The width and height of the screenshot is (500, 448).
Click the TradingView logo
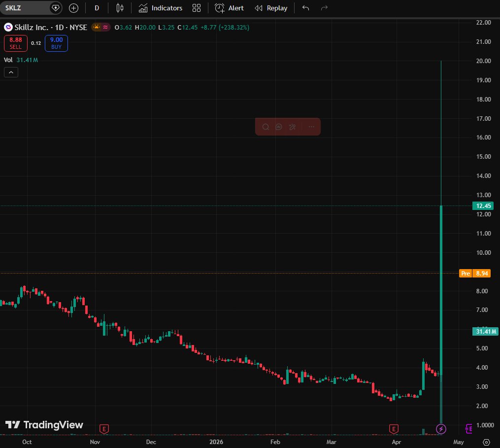[44, 425]
